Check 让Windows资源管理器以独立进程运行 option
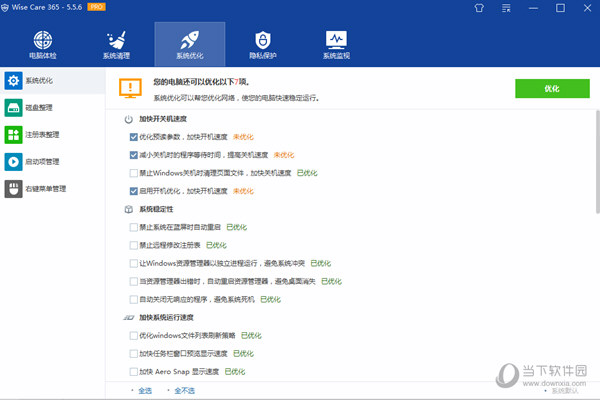The width and height of the screenshot is (600, 400). click(x=134, y=263)
